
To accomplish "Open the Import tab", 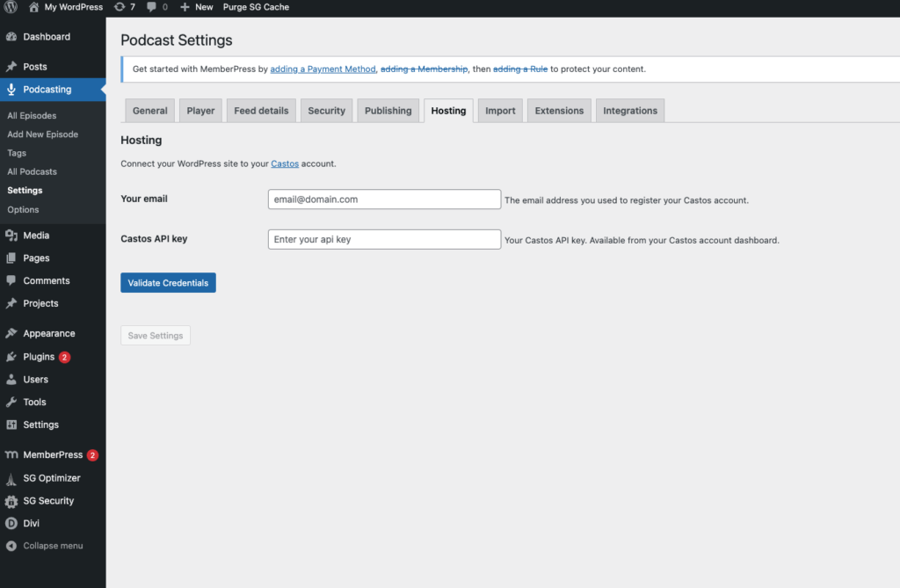I will [500, 111].
